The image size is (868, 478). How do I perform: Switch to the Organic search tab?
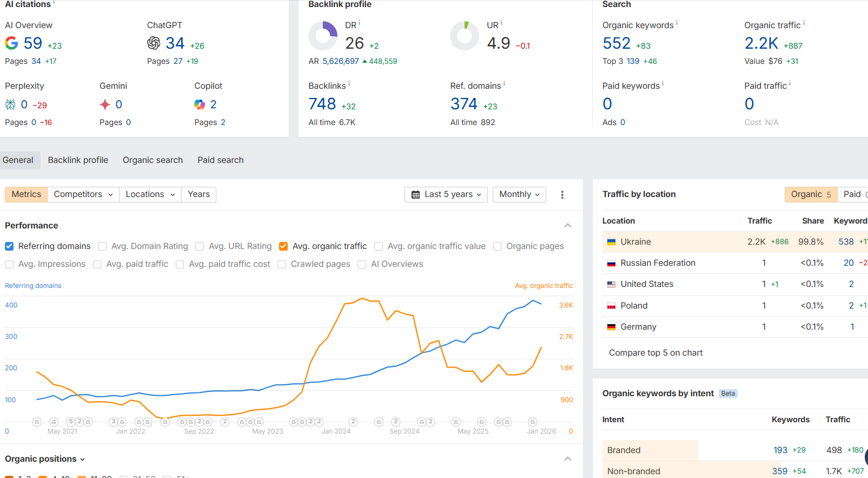(x=153, y=160)
